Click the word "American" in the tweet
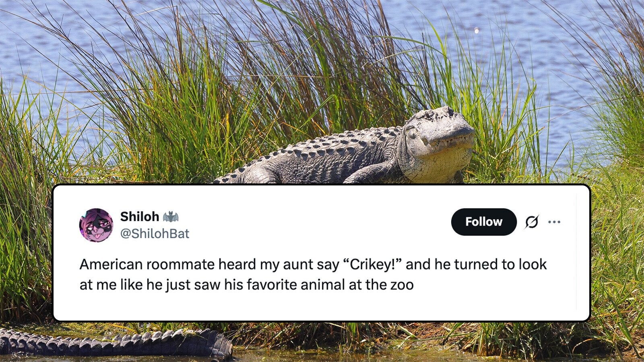 [x=111, y=264]
